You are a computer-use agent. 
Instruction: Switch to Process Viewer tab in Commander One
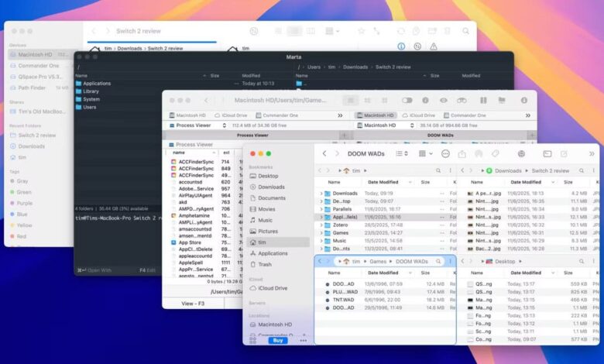pyautogui.click(x=252, y=136)
